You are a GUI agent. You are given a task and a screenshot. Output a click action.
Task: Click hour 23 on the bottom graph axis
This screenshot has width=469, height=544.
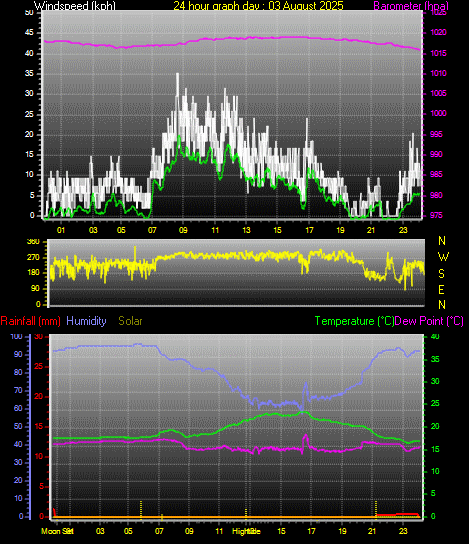pos(403,531)
